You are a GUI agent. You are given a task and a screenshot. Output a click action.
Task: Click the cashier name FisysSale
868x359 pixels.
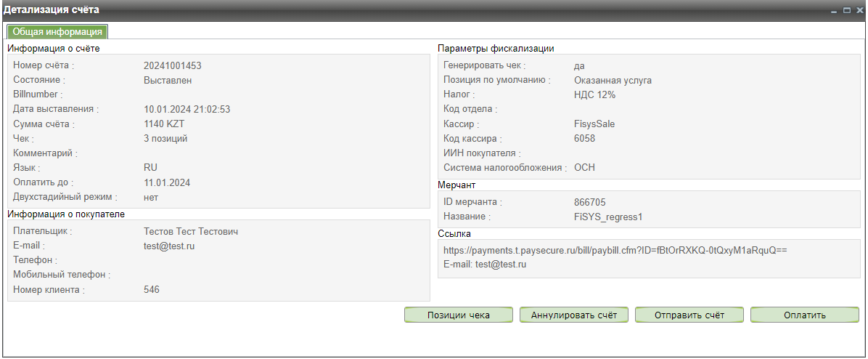pos(594,124)
